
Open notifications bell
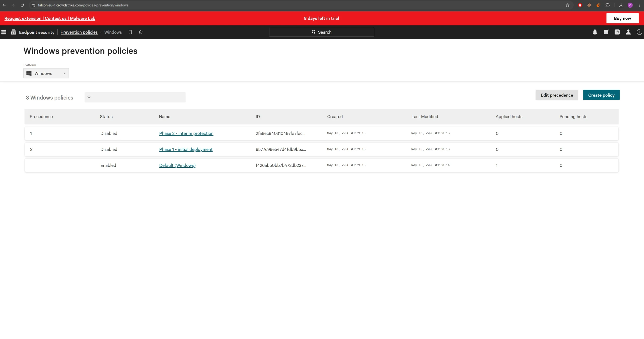595,32
